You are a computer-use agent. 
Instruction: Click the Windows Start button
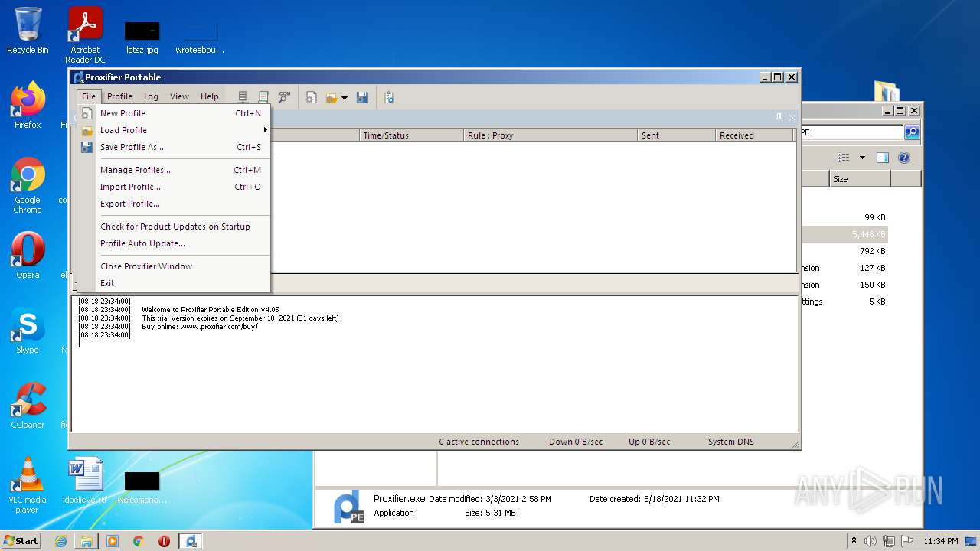pos(21,540)
